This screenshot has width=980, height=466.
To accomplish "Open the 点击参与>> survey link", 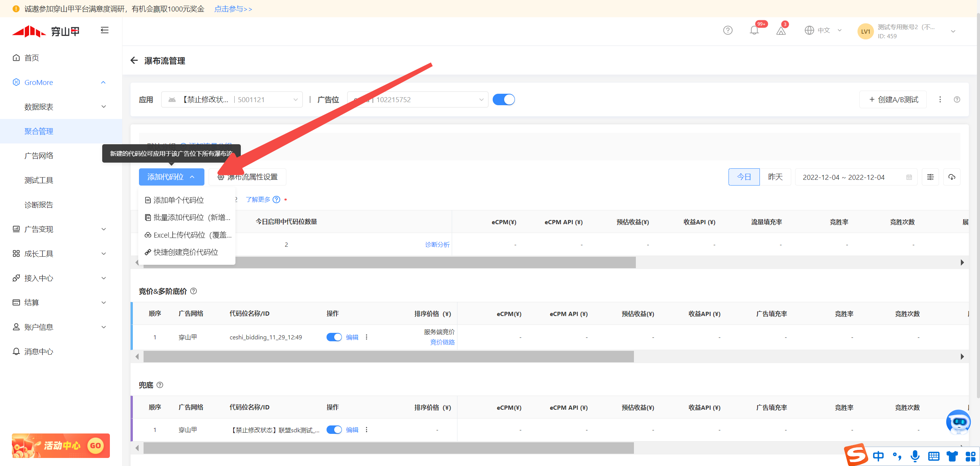I will pyautogui.click(x=233, y=9).
